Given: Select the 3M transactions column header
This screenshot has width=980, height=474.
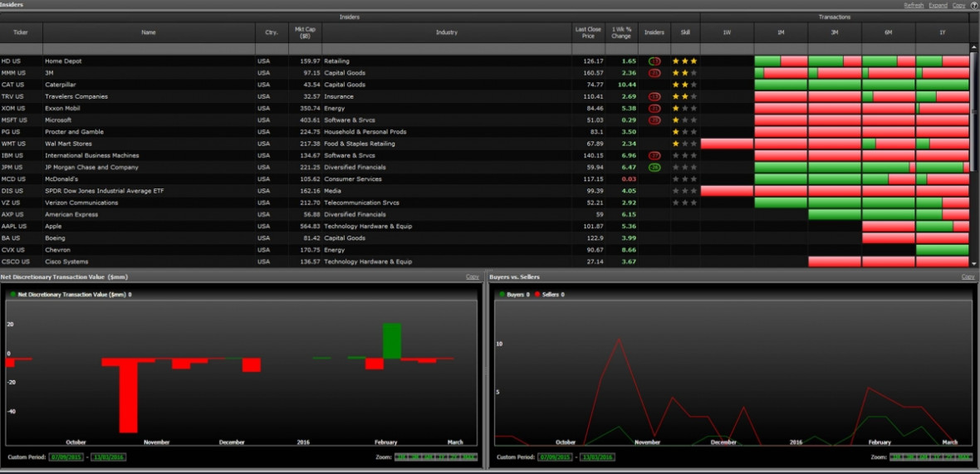Looking at the screenshot, I should coord(835,32).
